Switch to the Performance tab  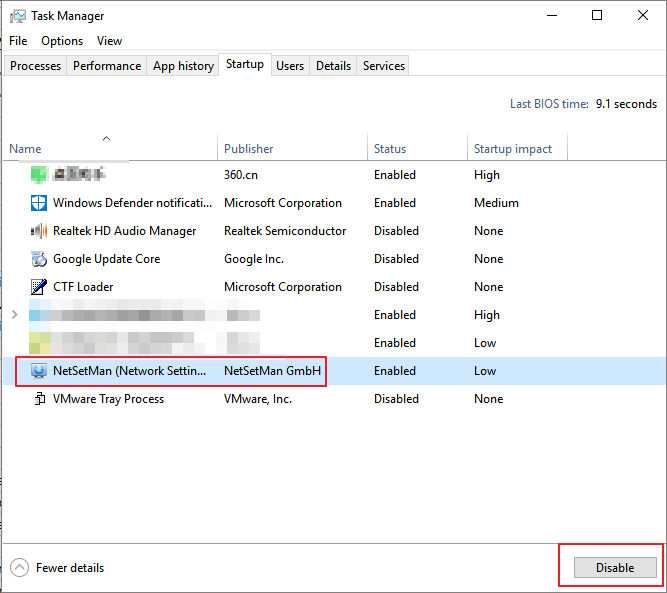click(107, 66)
